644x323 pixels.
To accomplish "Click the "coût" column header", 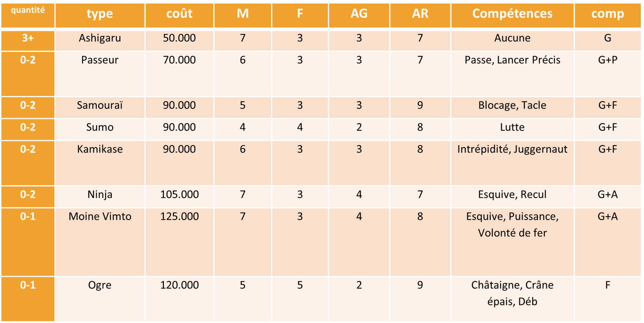I will click(179, 14).
